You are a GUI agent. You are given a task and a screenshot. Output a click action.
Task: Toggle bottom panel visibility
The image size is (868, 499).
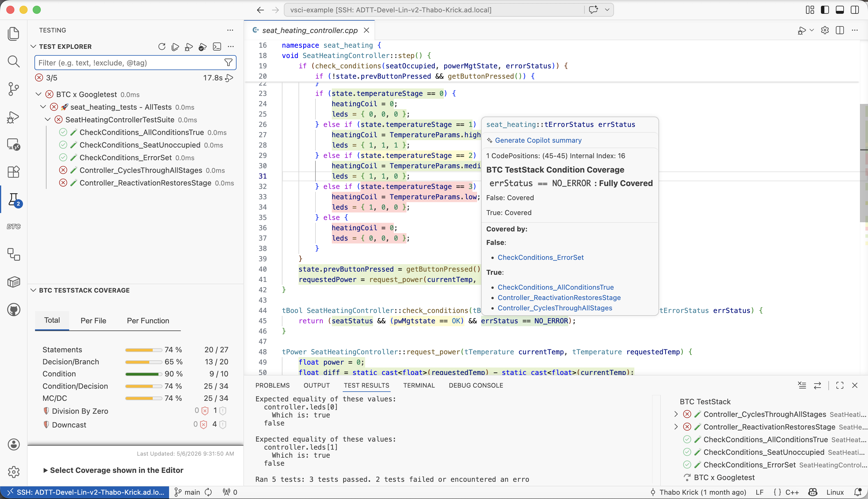(840, 10)
